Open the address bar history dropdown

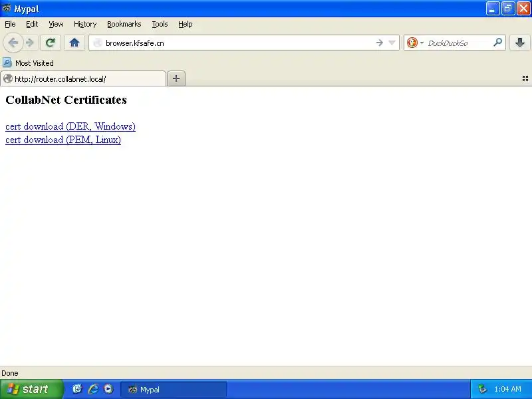[x=392, y=43]
